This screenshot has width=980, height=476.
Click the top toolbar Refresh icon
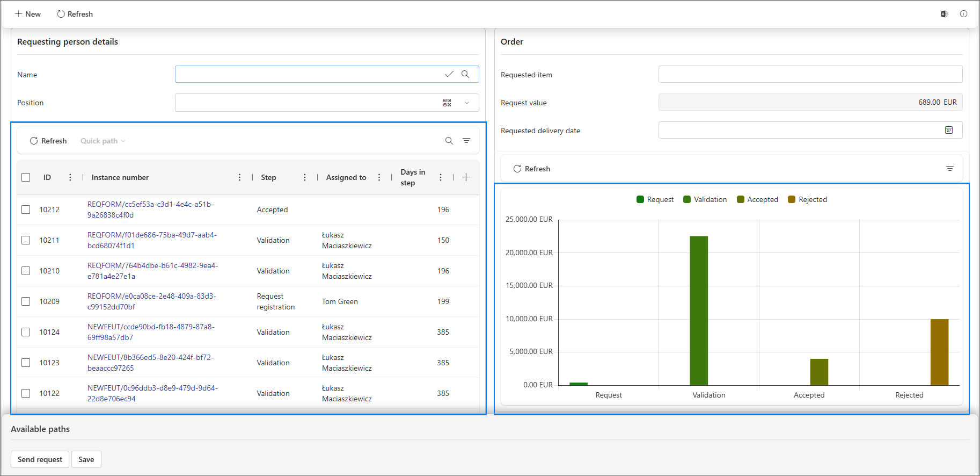(61, 14)
